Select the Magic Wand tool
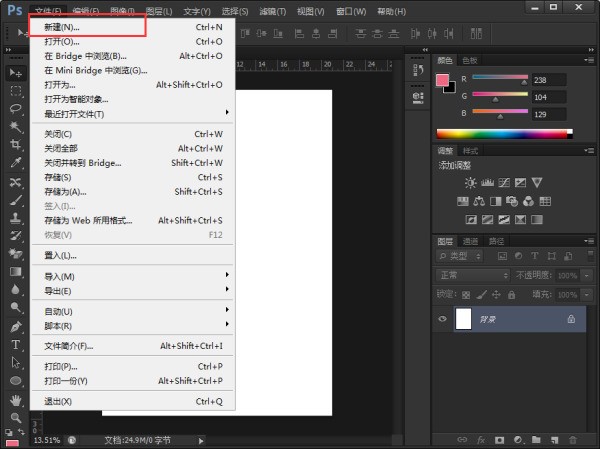This screenshot has height=449, width=600. point(15,127)
